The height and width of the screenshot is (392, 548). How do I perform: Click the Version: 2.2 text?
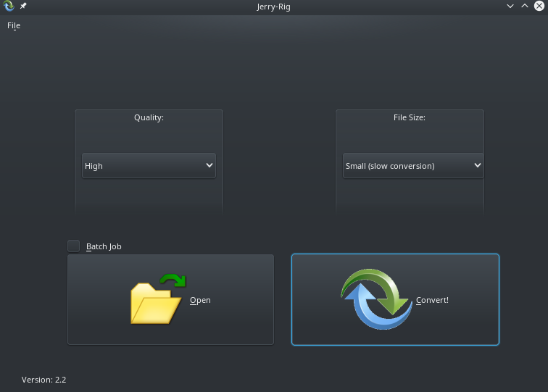[x=44, y=379]
